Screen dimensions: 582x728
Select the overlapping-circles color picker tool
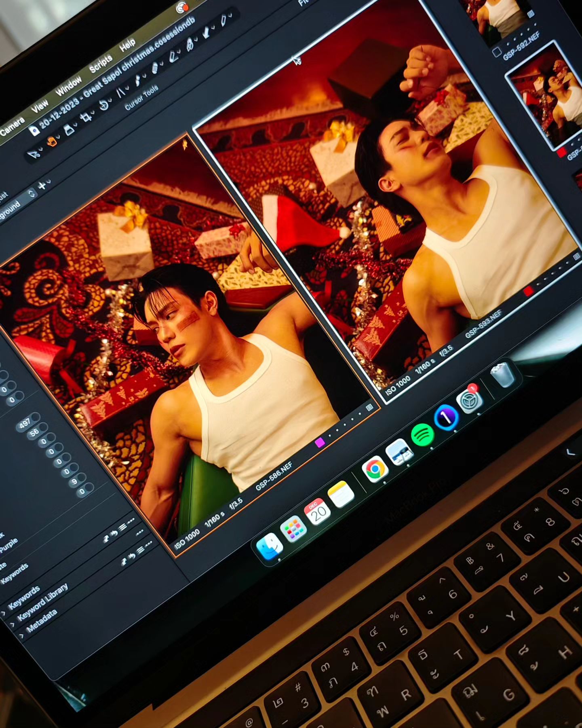tap(190, 44)
